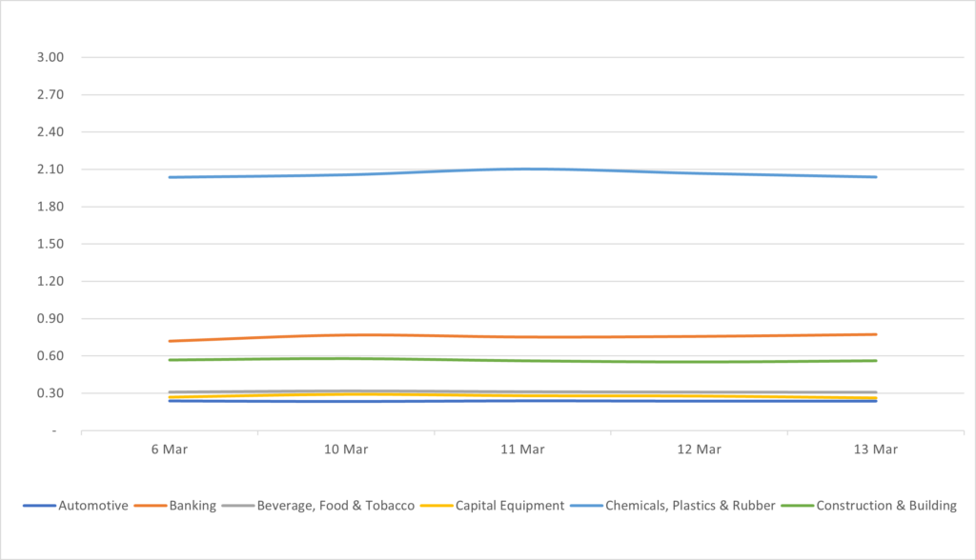
Task: Select the 0.60 y-axis label
Action: 50,356
